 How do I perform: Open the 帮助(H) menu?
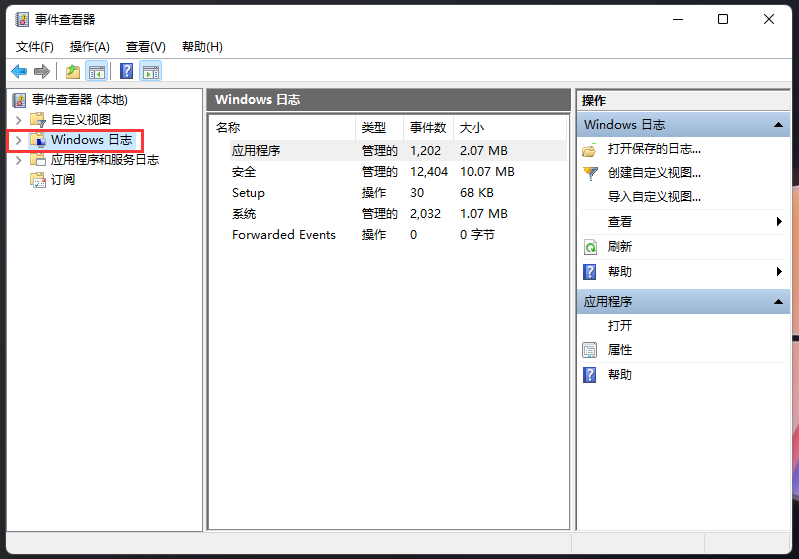click(x=202, y=47)
